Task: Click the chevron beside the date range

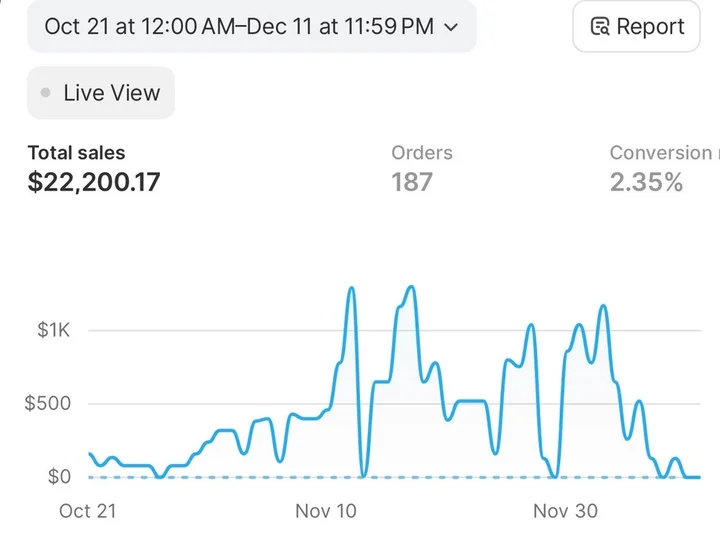Action: pyautogui.click(x=450, y=27)
